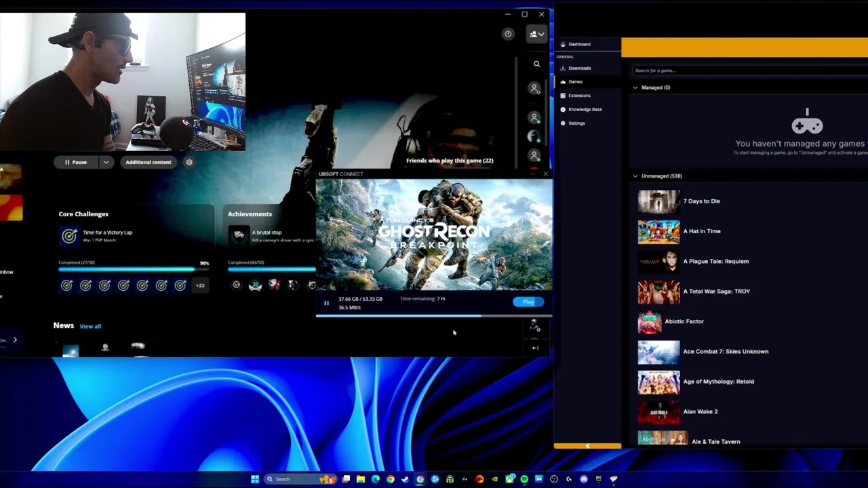The width and height of the screenshot is (868, 488).
Task: Collapse the Ubisoft friends sidebar arrow
Action: coord(535,348)
